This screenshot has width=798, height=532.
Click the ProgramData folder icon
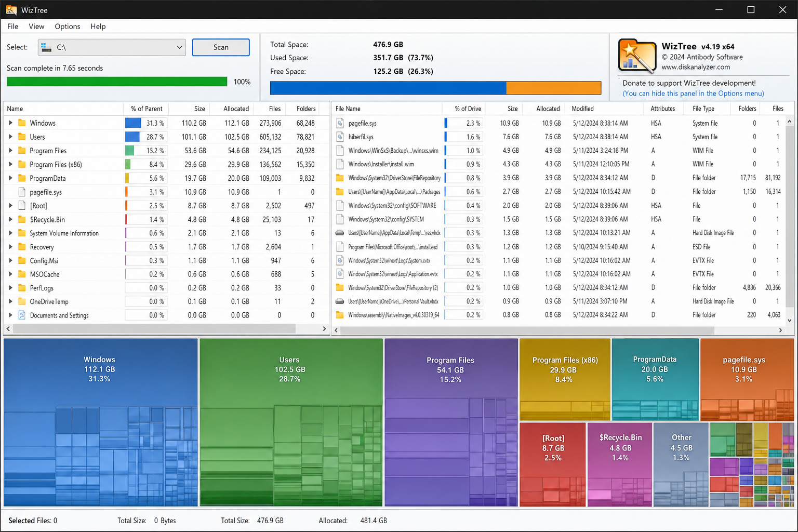[x=22, y=178]
